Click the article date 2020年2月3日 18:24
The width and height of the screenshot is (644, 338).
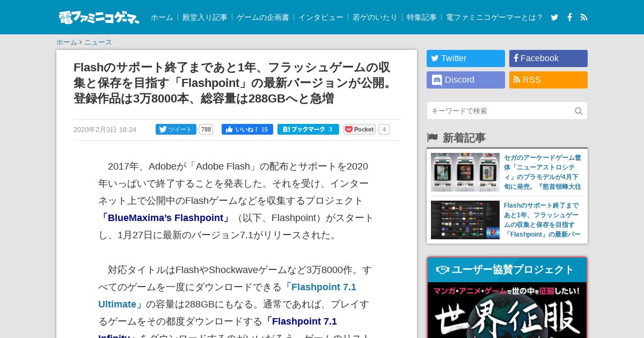[105, 130]
